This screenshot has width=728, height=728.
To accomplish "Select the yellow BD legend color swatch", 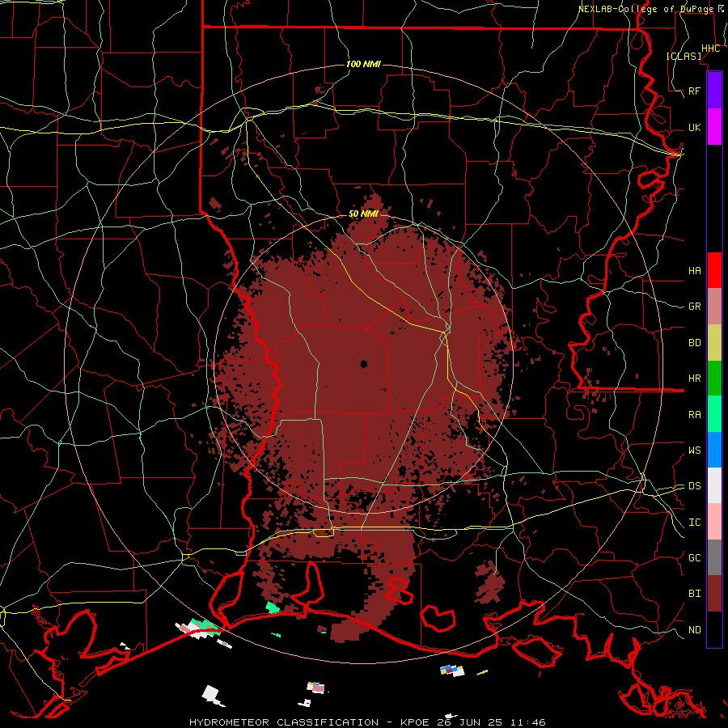I will coord(714,343).
